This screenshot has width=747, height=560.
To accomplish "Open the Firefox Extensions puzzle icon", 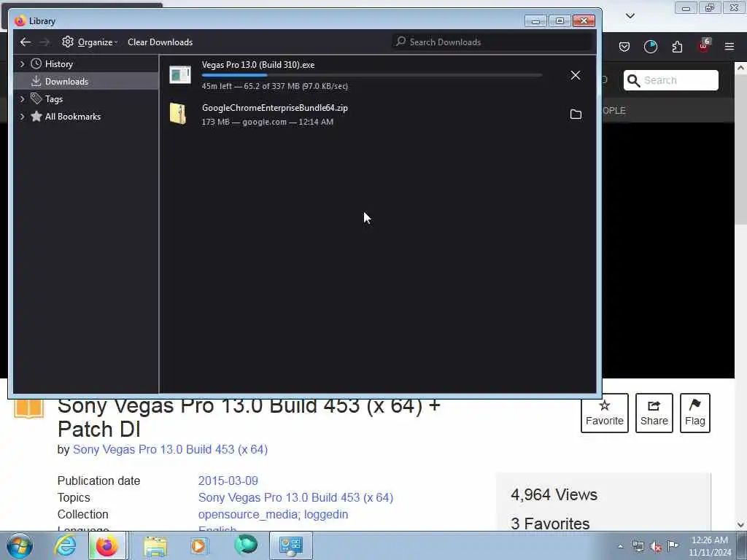I will [x=677, y=47].
